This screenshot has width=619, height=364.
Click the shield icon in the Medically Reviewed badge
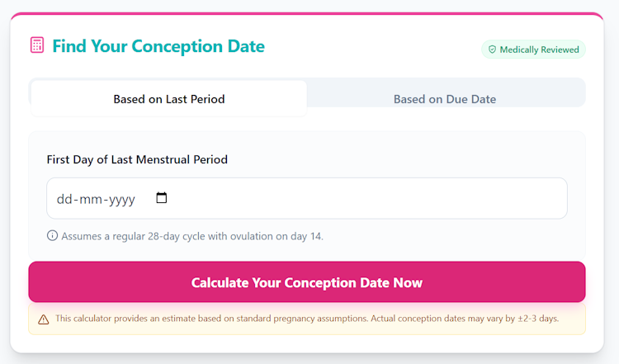492,50
